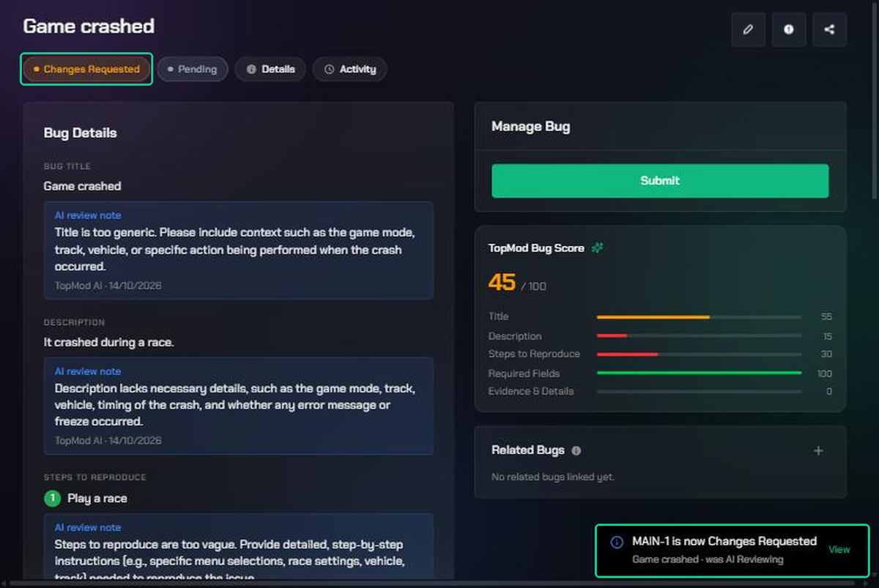Click the Title score value 55
879x588 pixels.
coord(826,317)
